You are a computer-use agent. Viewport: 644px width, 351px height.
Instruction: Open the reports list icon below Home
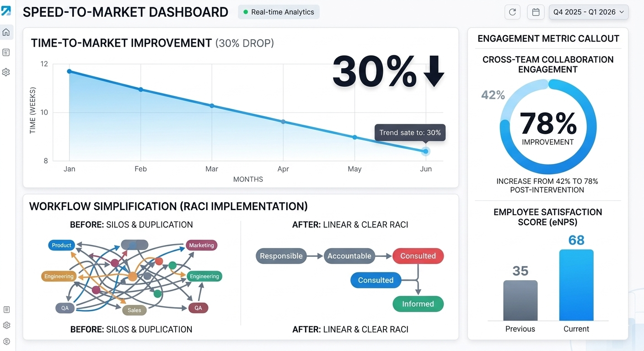[x=6, y=53]
